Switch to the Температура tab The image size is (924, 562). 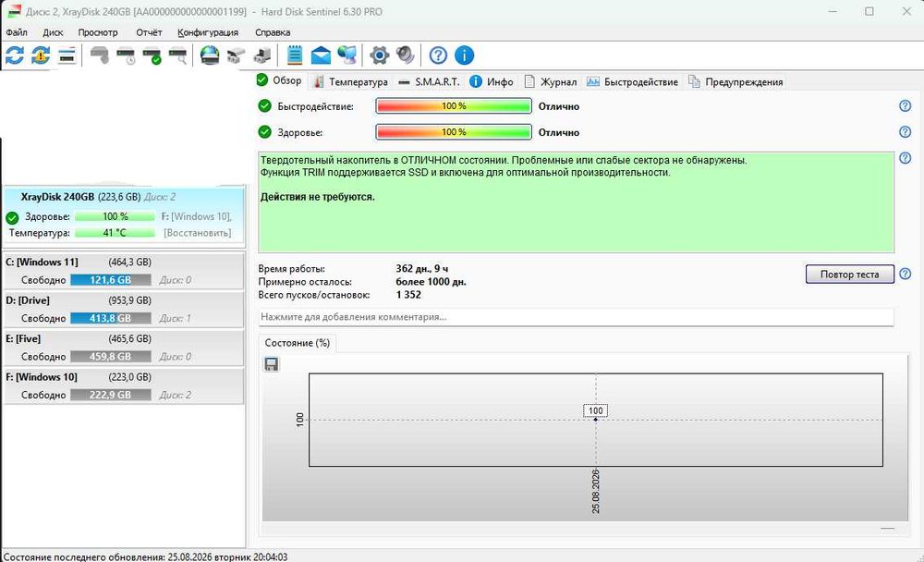(x=350, y=82)
